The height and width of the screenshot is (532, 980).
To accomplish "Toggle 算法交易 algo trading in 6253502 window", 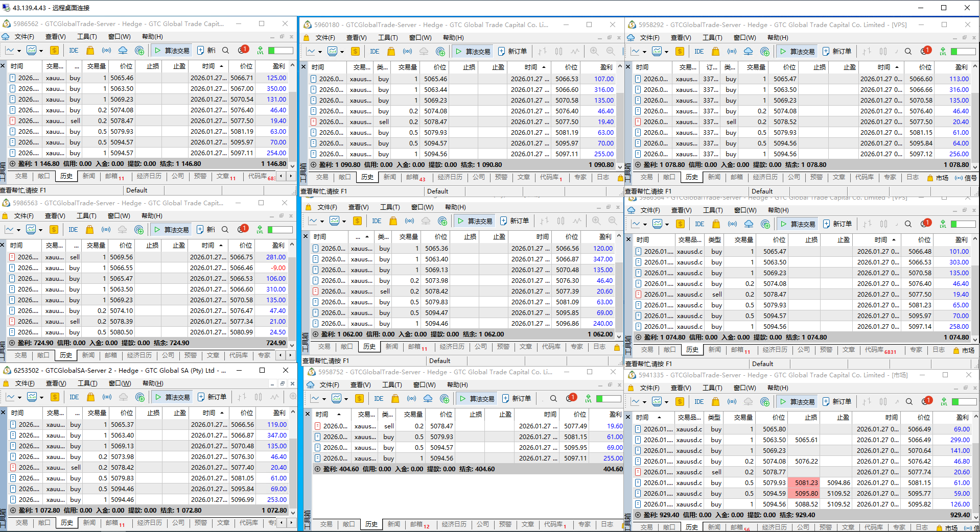I will [172, 397].
